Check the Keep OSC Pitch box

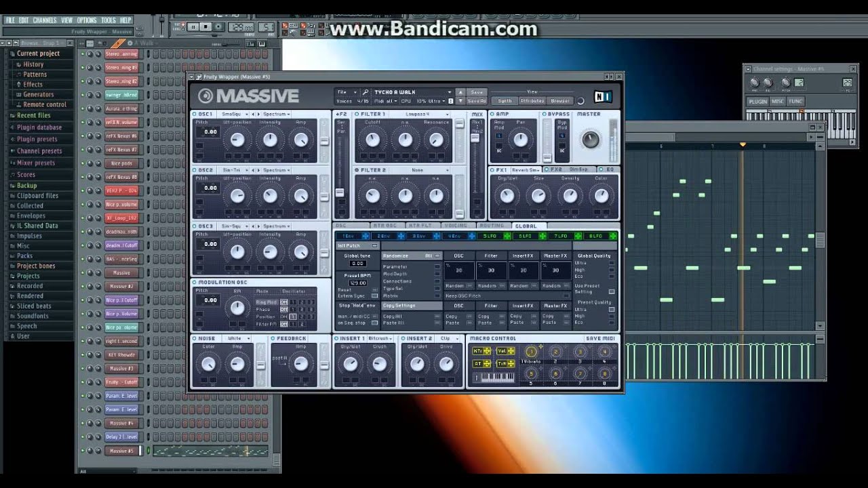point(566,296)
